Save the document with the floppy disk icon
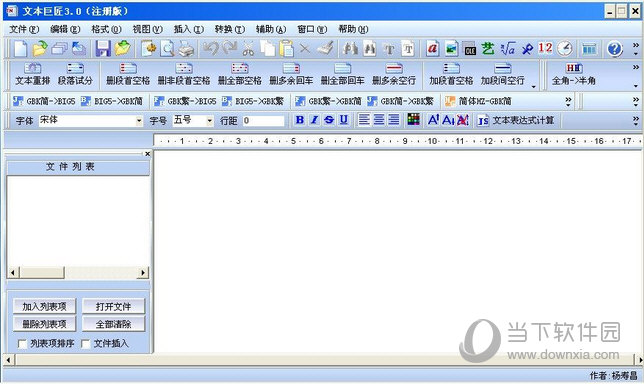This screenshot has height=384, width=644. (103, 48)
